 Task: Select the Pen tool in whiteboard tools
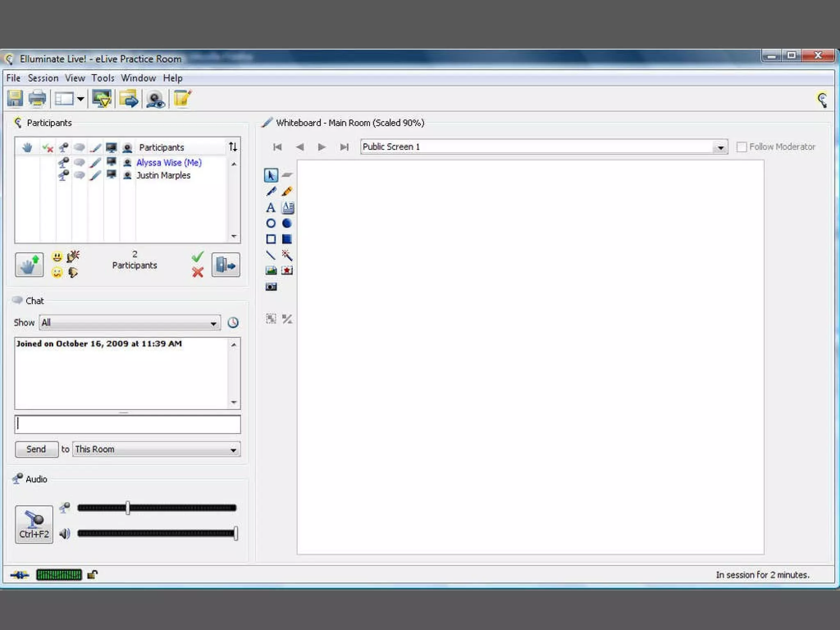click(x=271, y=192)
